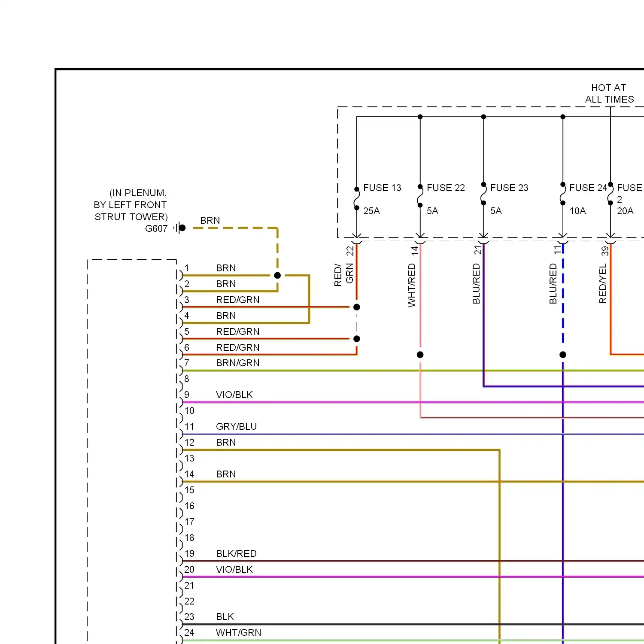Click connector pin number 21 in the list
644x644 pixels.
[189, 585]
